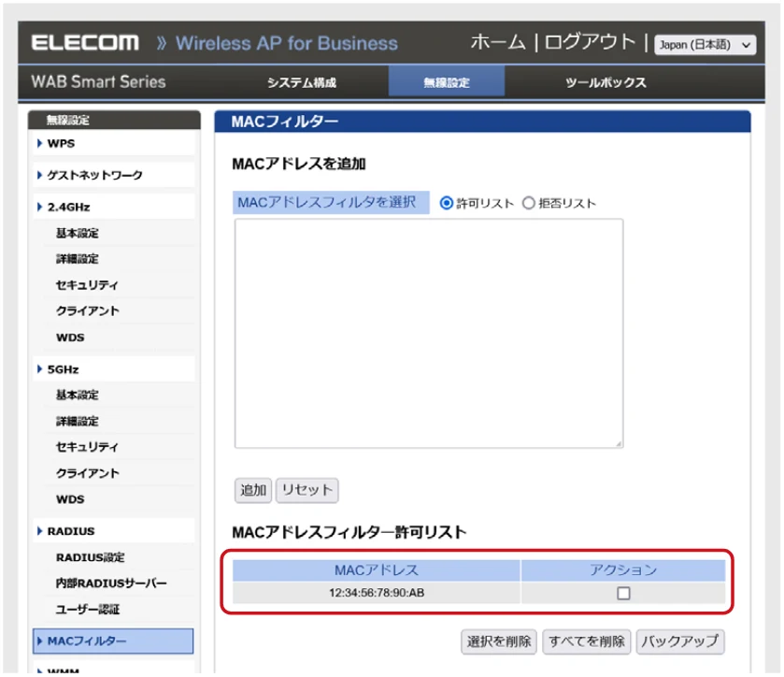Click the リセット button

[307, 490]
